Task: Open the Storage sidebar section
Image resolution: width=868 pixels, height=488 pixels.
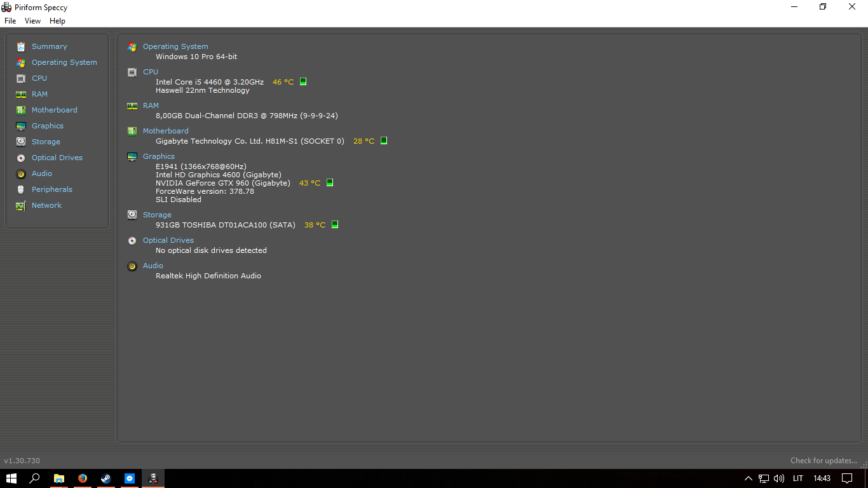Action: point(46,142)
